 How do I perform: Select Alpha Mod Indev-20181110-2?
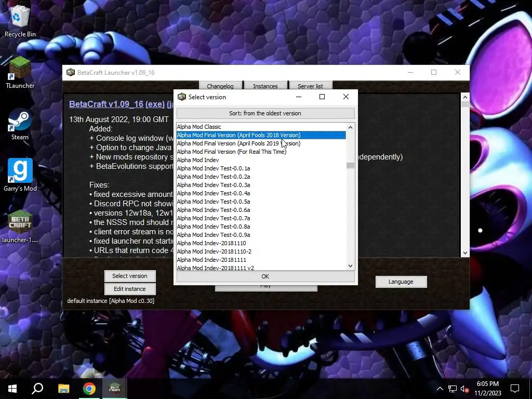[261, 251]
